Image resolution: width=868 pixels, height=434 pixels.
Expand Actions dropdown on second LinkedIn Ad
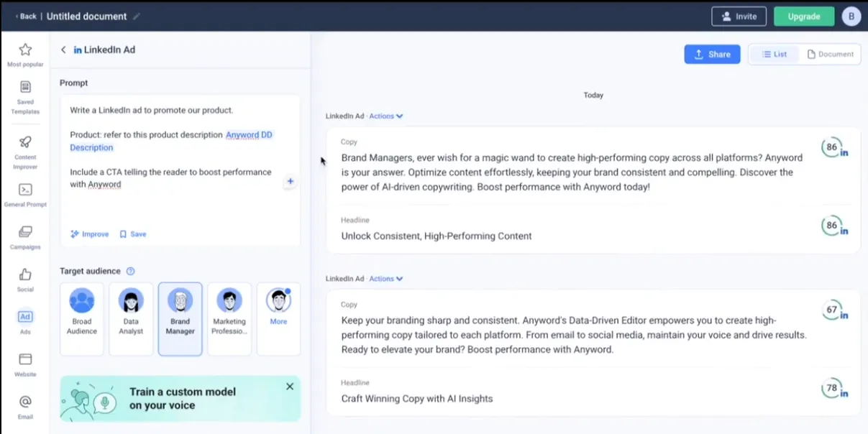(x=386, y=279)
